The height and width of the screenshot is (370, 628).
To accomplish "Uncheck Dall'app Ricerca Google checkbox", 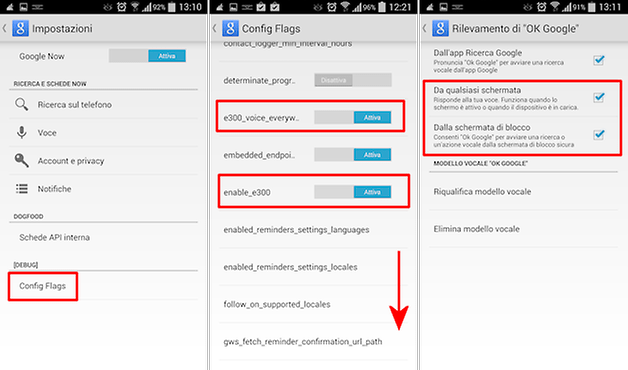I will click(599, 60).
